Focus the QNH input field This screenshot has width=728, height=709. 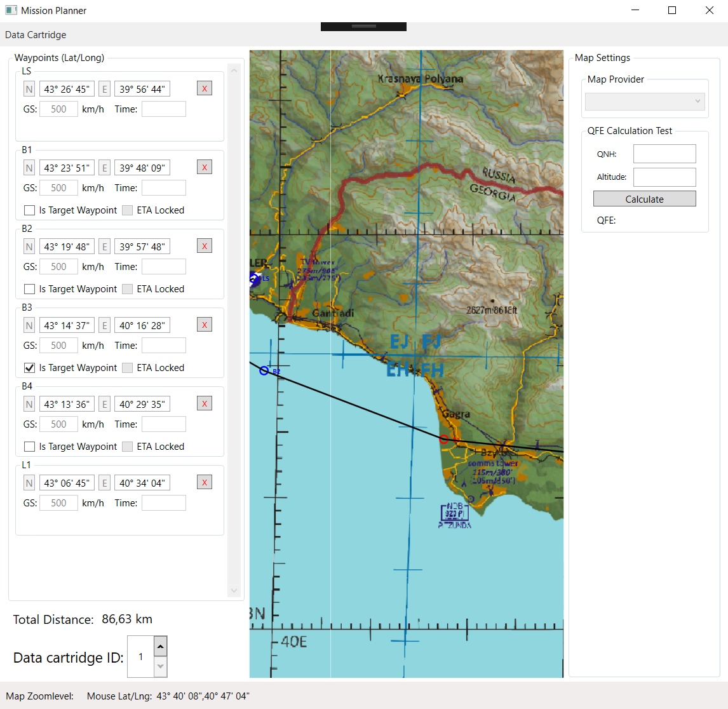pyautogui.click(x=664, y=154)
